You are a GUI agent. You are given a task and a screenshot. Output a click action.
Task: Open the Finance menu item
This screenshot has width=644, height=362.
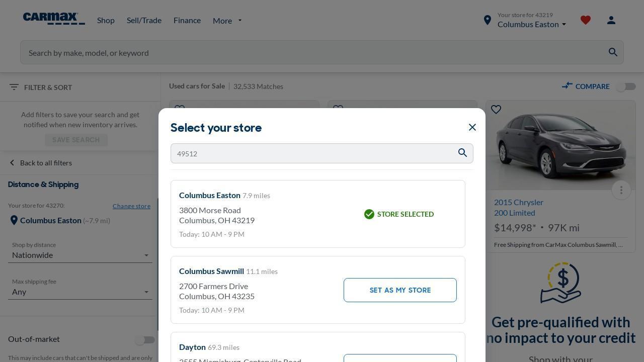[187, 20]
